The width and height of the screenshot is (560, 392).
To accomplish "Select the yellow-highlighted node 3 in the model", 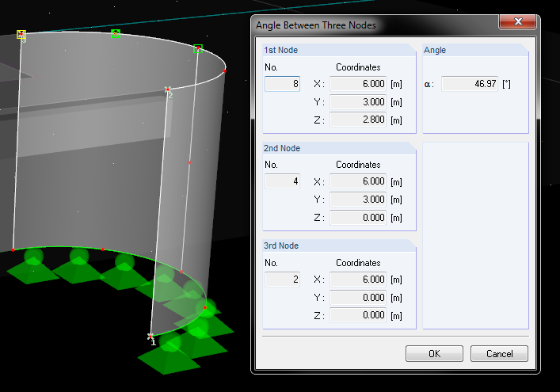I will coord(21,34).
